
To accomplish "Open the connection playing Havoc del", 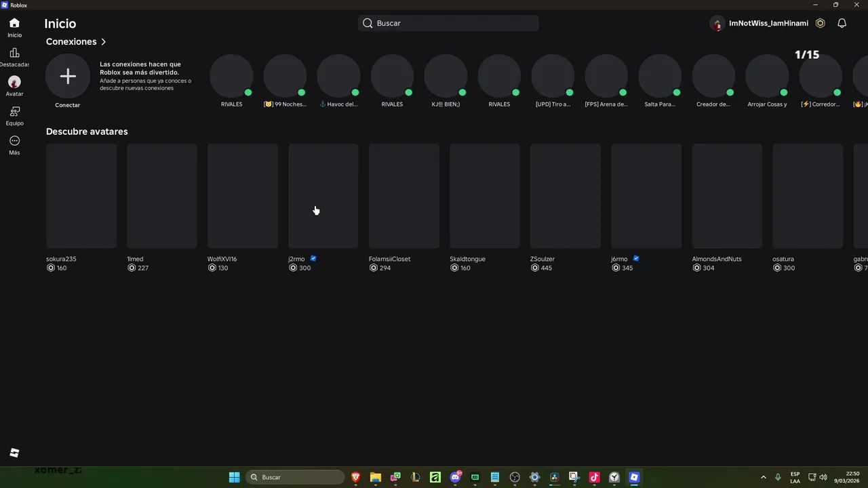I will coord(338,76).
